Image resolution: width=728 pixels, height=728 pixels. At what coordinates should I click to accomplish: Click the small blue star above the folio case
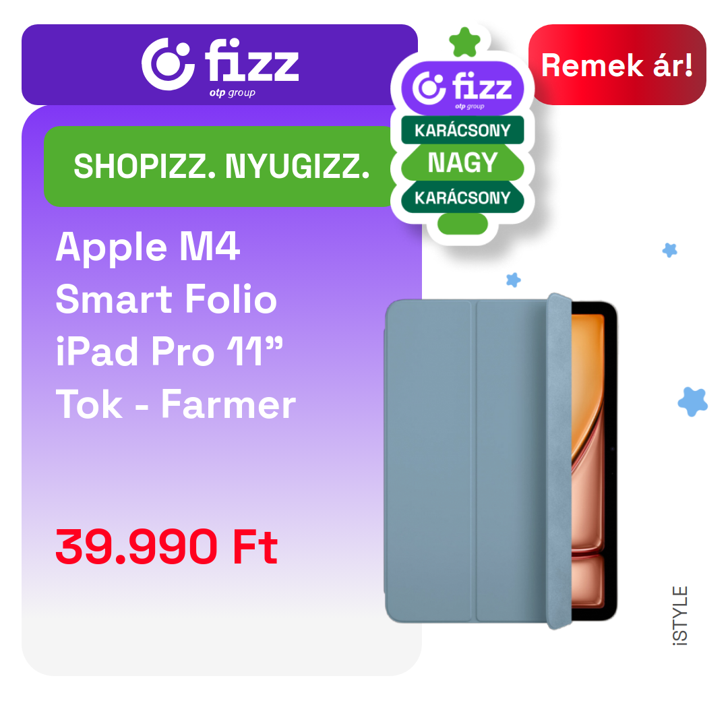coord(514,280)
